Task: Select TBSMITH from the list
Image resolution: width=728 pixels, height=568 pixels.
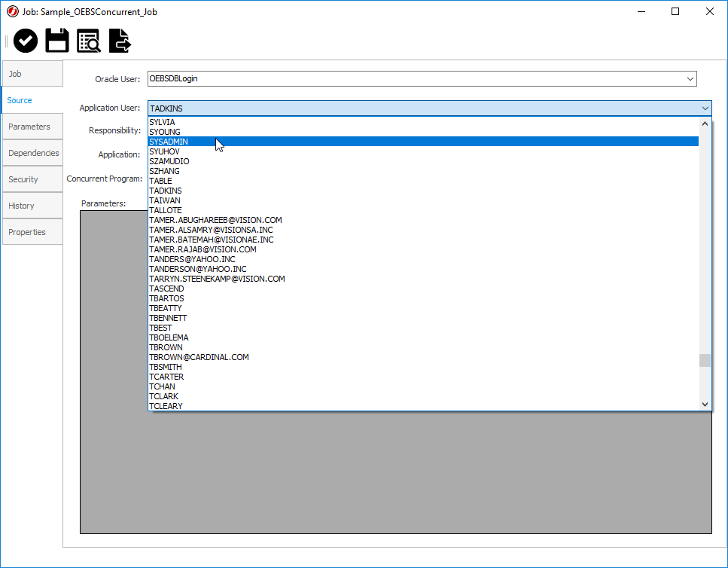Action: tap(423, 367)
